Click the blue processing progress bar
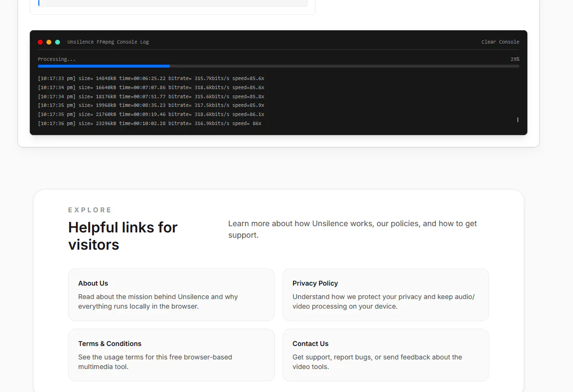The image size is (573, 392). click(x=279, y=66)
